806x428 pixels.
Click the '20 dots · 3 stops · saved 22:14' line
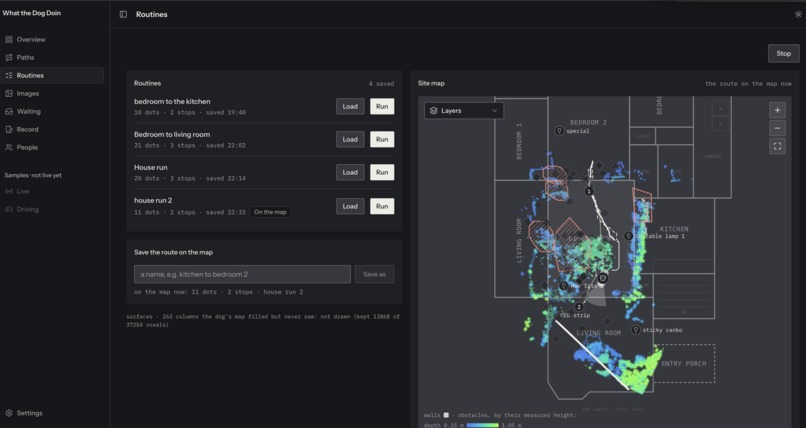(190, 178)
